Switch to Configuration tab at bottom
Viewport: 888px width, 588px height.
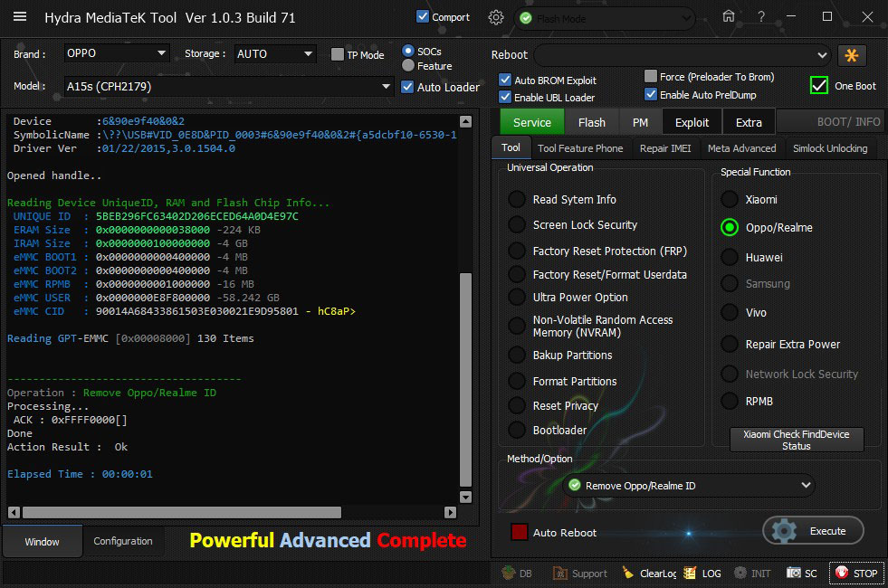(x=123, y=541)
